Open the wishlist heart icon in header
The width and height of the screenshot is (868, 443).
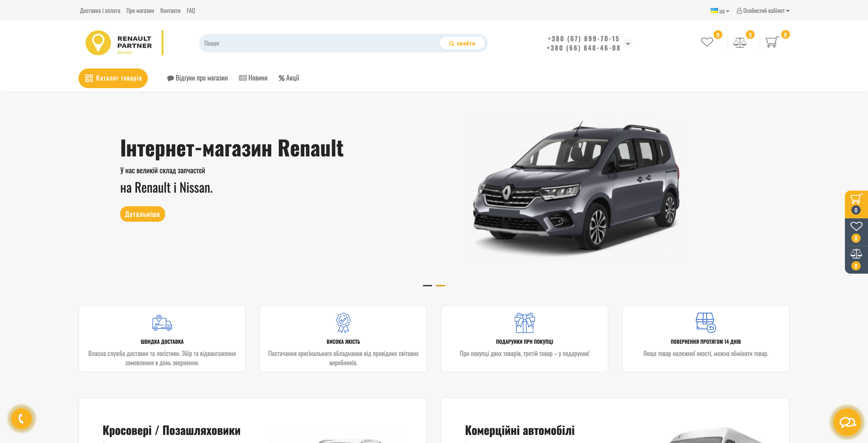pos(707,42)
